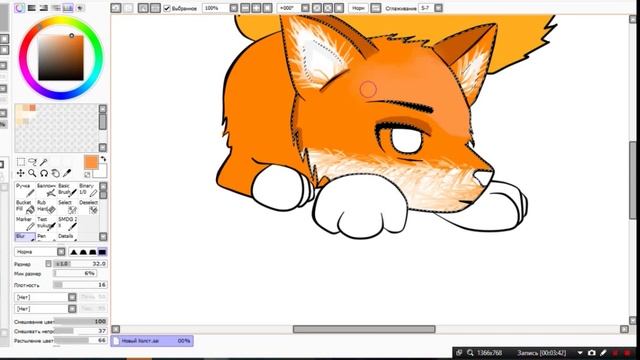Click the magnifier icon beside 1366x768
The height and width of the screenshot is (360, 640).
coord(470,353)
